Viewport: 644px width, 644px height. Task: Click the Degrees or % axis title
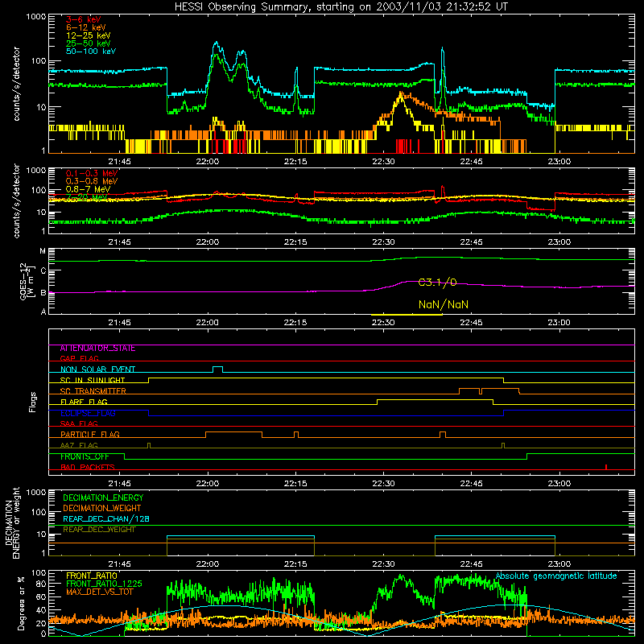click(21, 603)
